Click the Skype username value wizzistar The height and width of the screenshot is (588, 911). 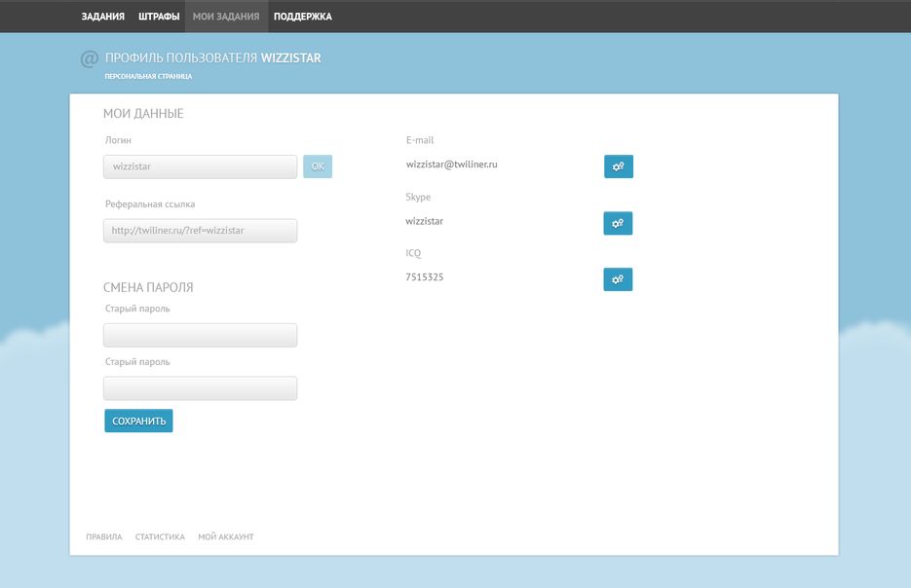425,221
